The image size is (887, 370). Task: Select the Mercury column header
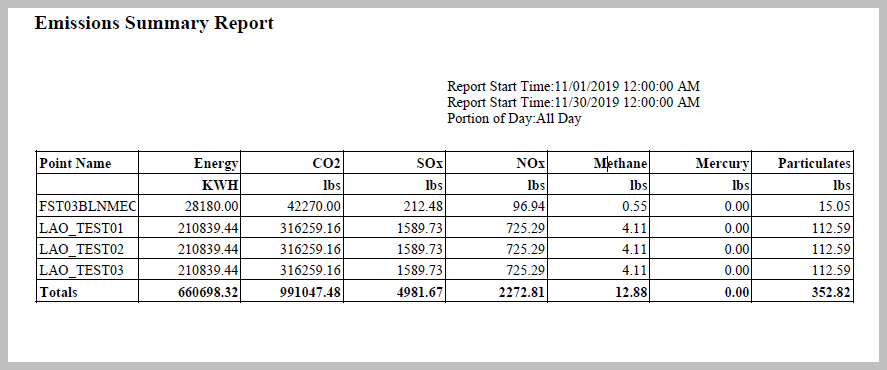[722, 164]
